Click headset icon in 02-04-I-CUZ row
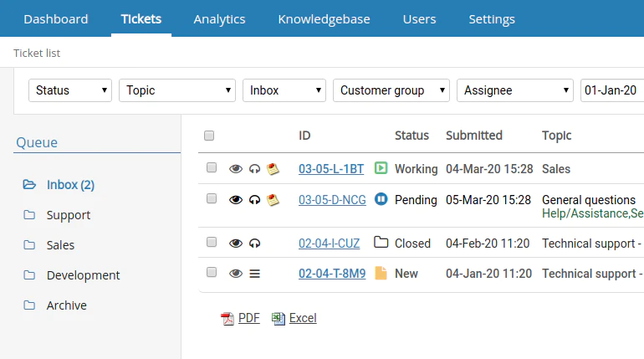644x359 pixels. [254, 244]
